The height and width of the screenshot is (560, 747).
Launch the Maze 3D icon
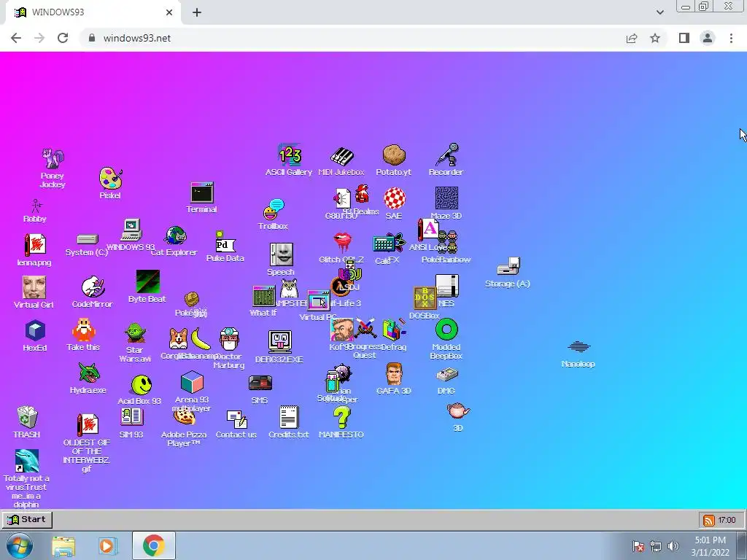coord(447,198)
